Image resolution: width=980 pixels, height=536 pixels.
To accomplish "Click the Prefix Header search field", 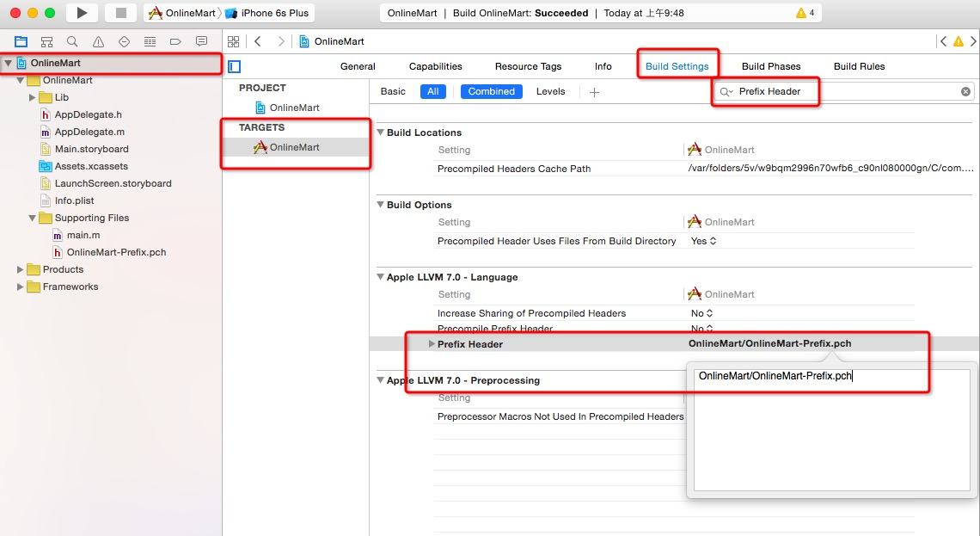I will [x=844, y=92].
